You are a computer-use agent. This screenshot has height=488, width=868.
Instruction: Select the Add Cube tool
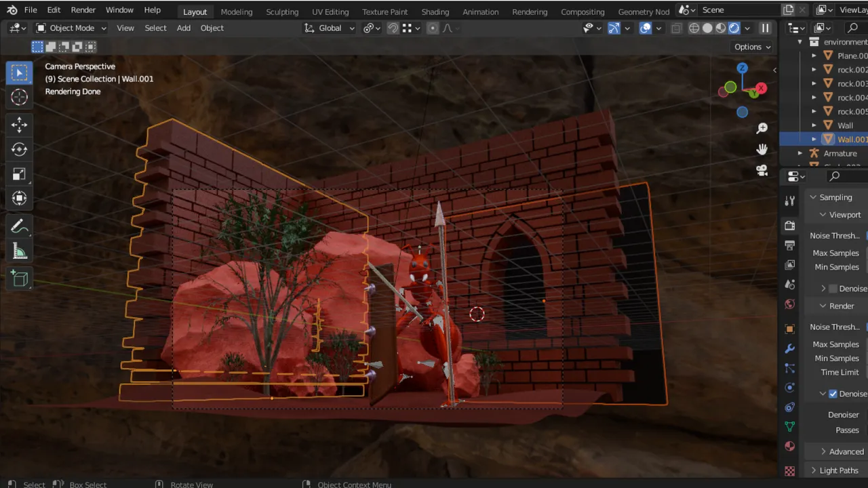tap(19, 279)
